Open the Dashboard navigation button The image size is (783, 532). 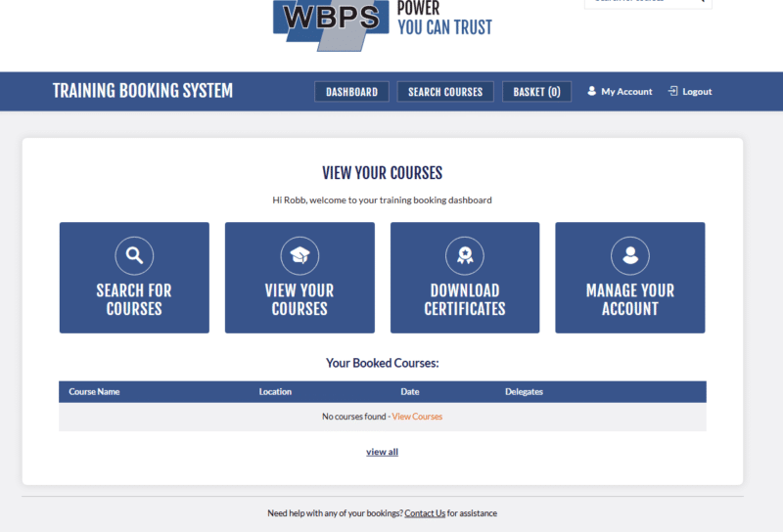(x=351, y=92)
